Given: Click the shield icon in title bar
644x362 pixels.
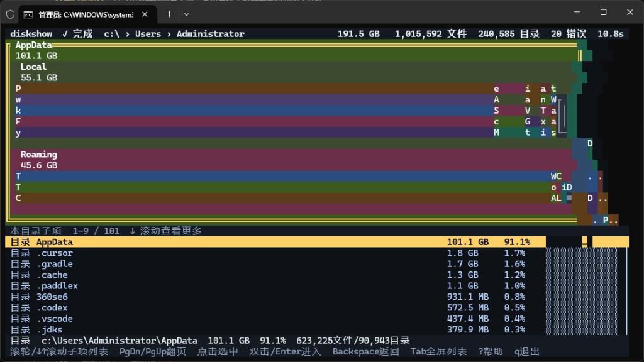Looking at the screenshot, I should pos(10,14).
